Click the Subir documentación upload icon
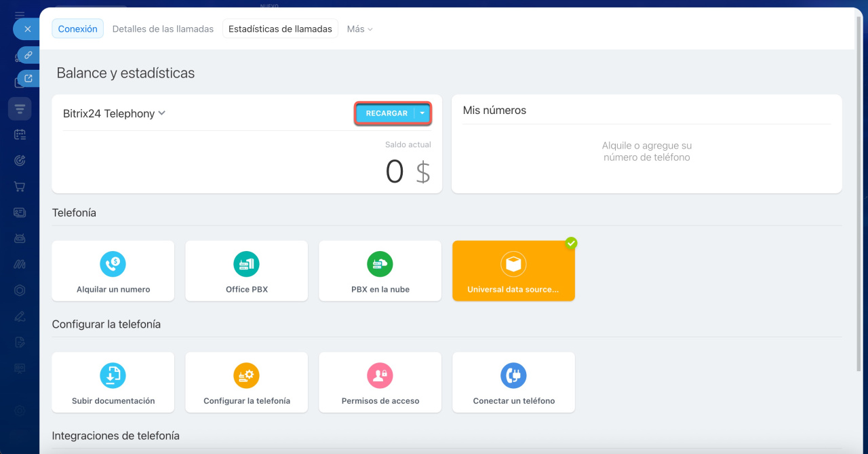The height and width of the screenshot is (454, 868). 113,375
